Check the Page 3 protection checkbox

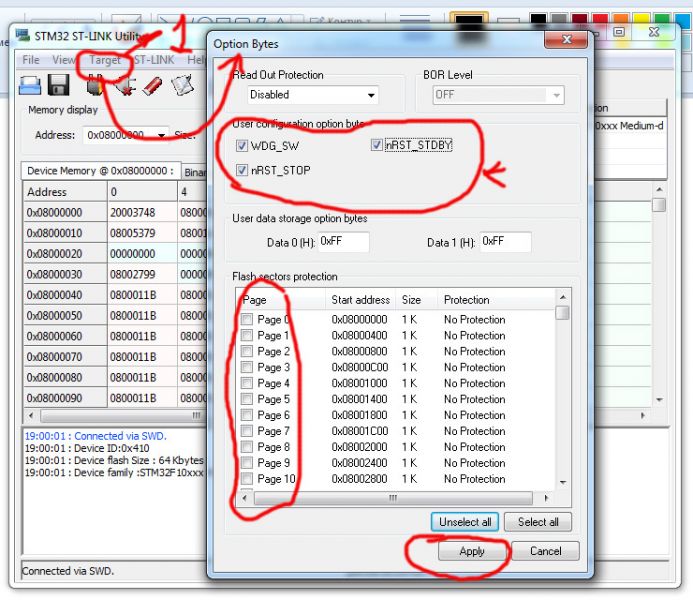pyautogui.click(x=247, y=367)
